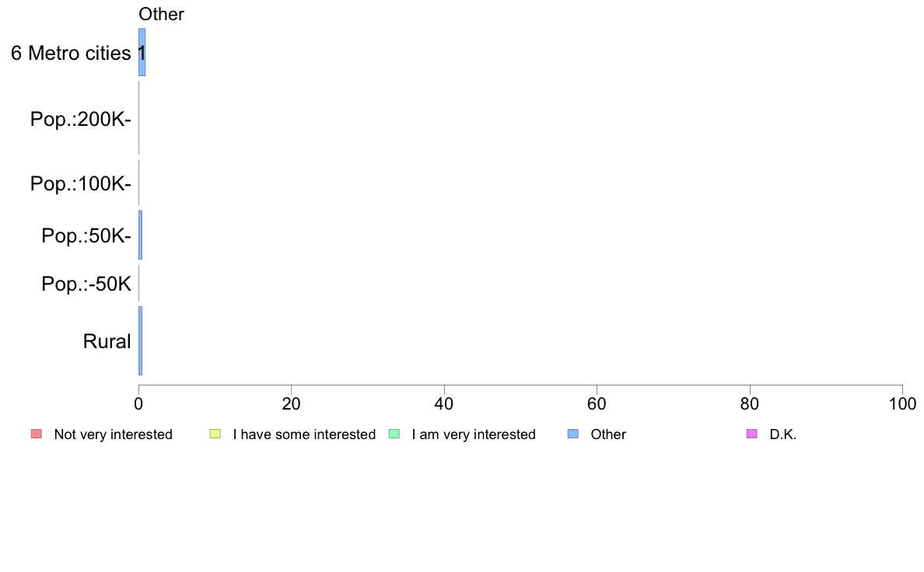Click the Pop.:200K- category label
This screenshot has width=924, height=572.
81,119
